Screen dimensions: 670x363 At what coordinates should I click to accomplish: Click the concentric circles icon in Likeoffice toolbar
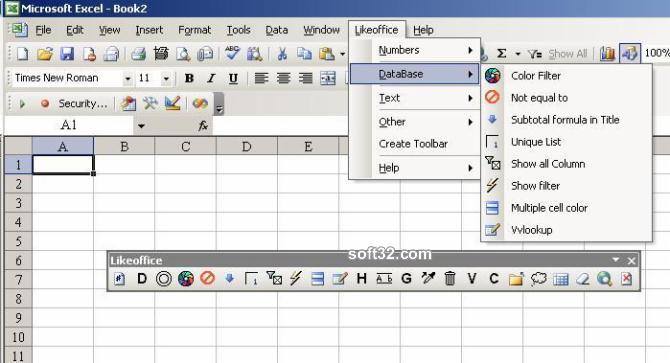point(164,279)
